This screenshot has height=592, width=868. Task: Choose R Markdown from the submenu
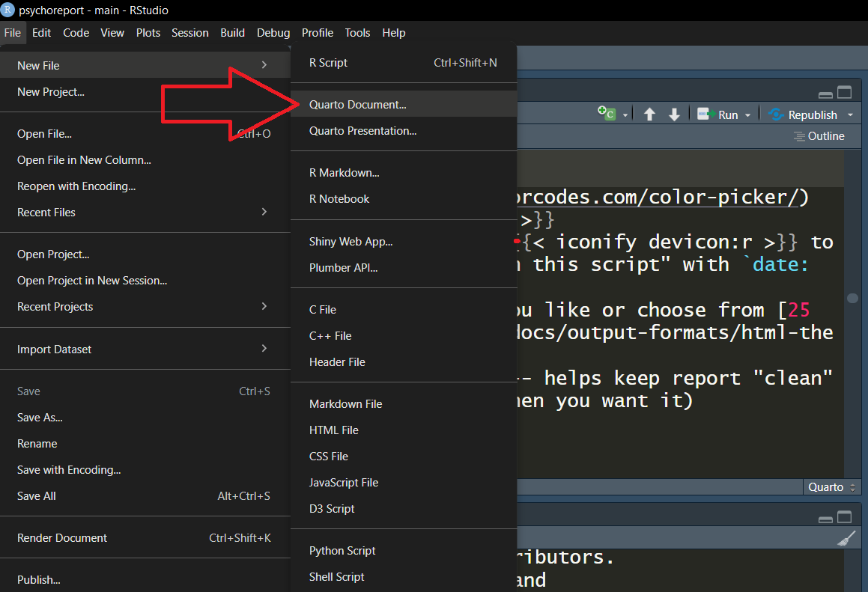[345, 173]
